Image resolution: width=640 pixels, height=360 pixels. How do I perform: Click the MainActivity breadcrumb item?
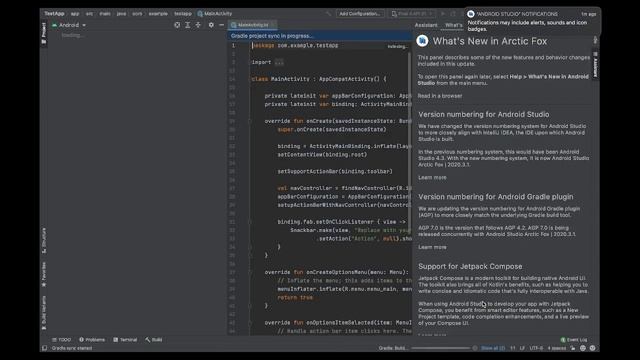click(214, 13)
